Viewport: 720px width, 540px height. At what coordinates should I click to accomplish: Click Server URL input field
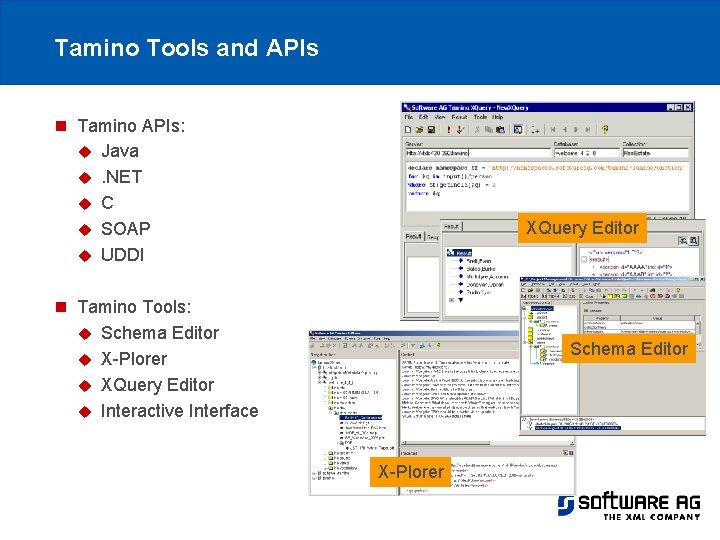[478, 153]
